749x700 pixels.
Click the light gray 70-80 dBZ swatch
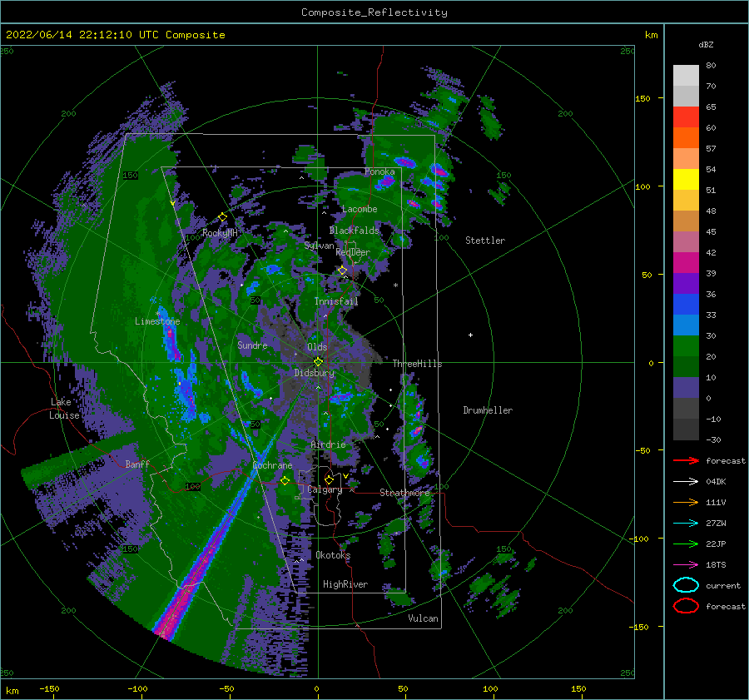[686, 75]
